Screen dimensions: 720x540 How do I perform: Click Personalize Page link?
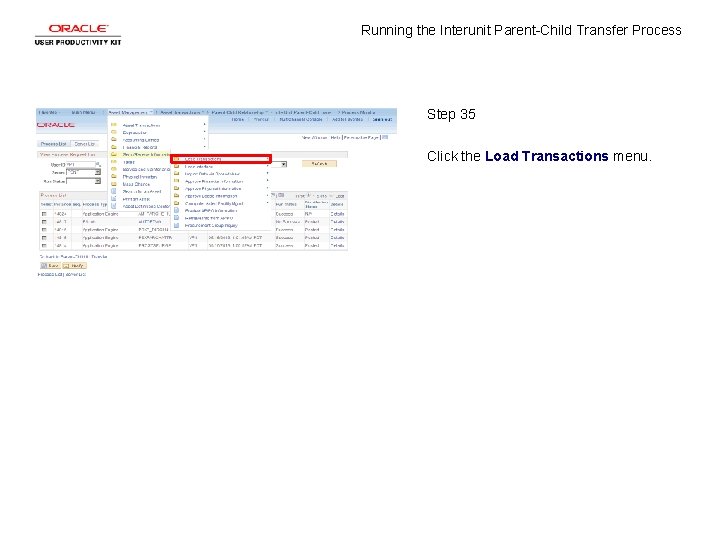pos(361,138)
